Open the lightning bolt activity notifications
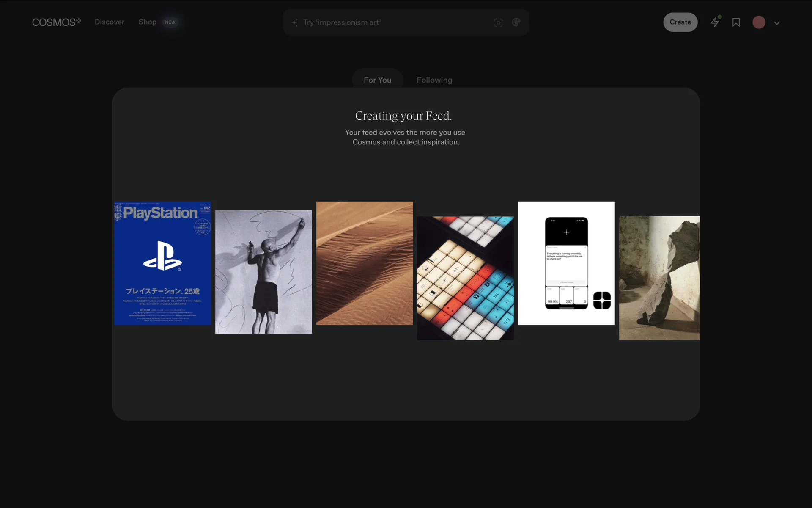 [x=715, y=22]
